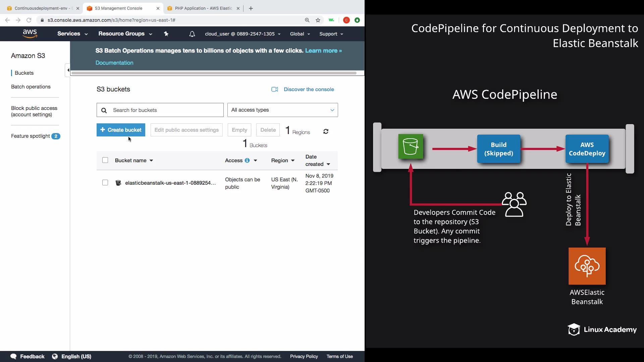Check the elasticbeanstalk bucket row checkbox
Screen dimensions: 644x362
pos(105,183)
